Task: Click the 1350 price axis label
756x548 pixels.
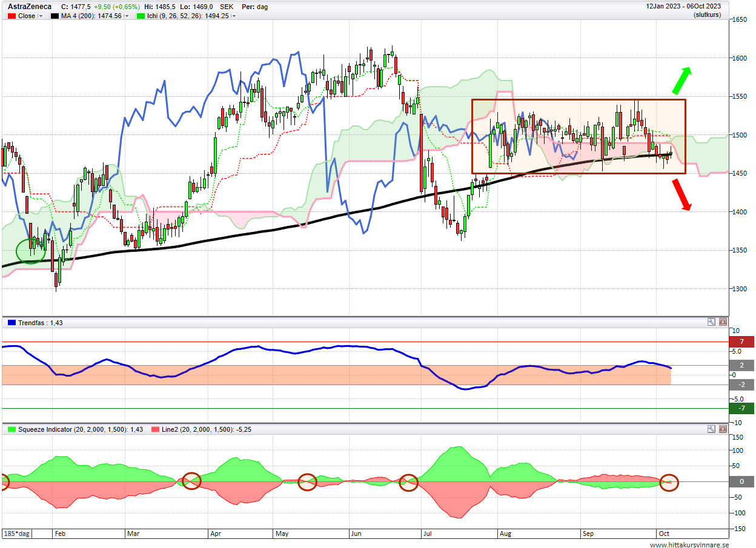Action: pyautogui.click(x=738, y=250)
